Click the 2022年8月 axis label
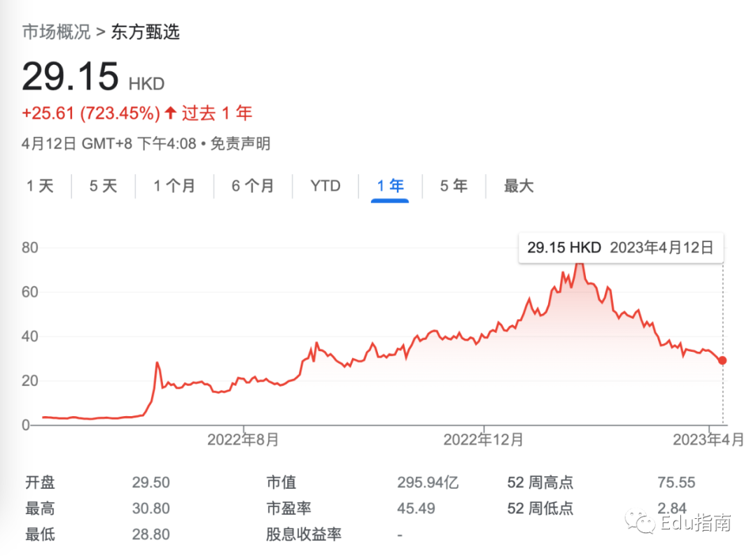756x556 pixels. click(243, 440)
